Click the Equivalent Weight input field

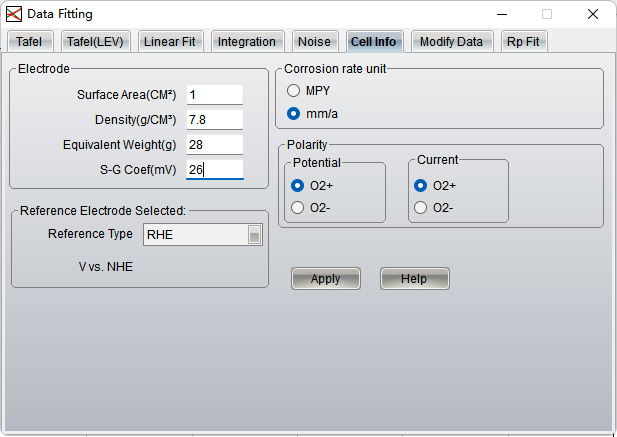[x=214, y=145]
